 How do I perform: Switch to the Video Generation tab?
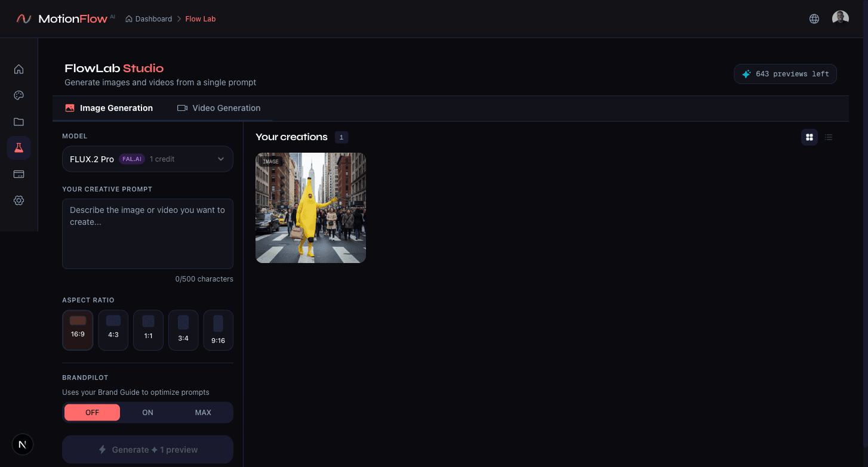[220, 108]
